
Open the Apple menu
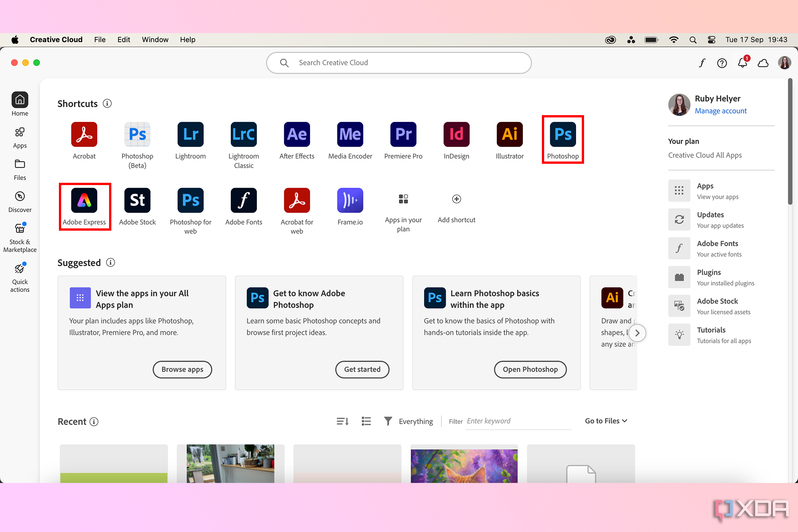coord(15,40)
